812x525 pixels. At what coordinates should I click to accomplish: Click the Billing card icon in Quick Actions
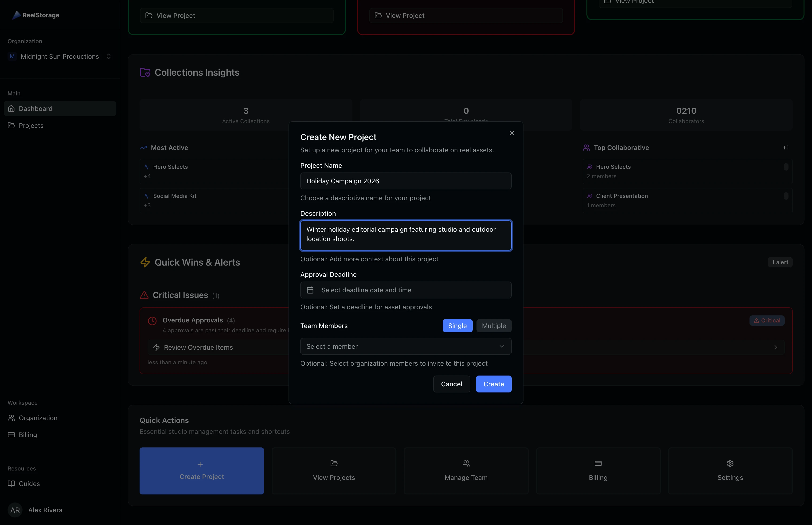click(598, 464)
